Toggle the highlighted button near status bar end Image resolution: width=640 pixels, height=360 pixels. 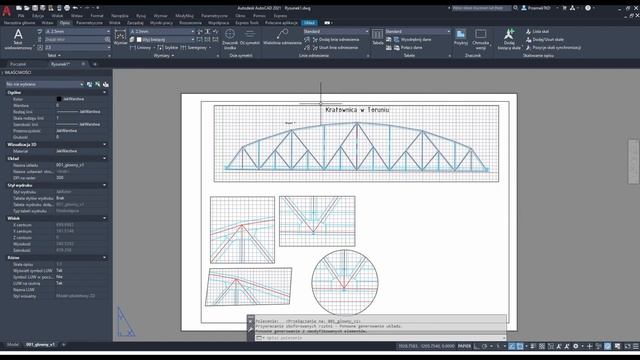tap(608, 346)
